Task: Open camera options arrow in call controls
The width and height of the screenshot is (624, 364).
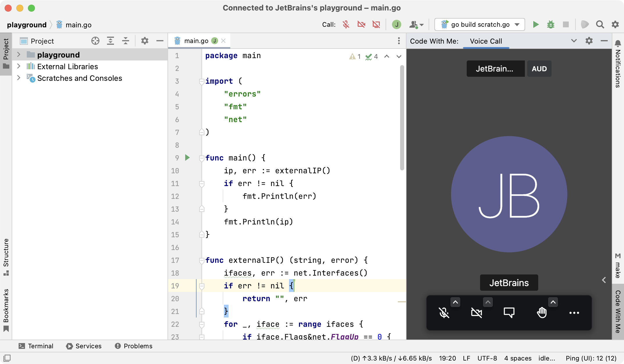Action: pyautogui.click(x=488, y=302)
